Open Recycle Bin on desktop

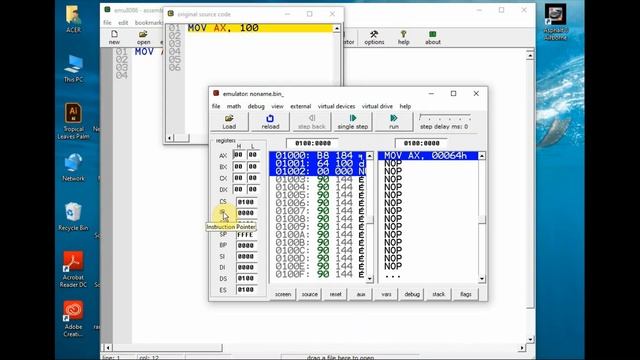point(73,216)
